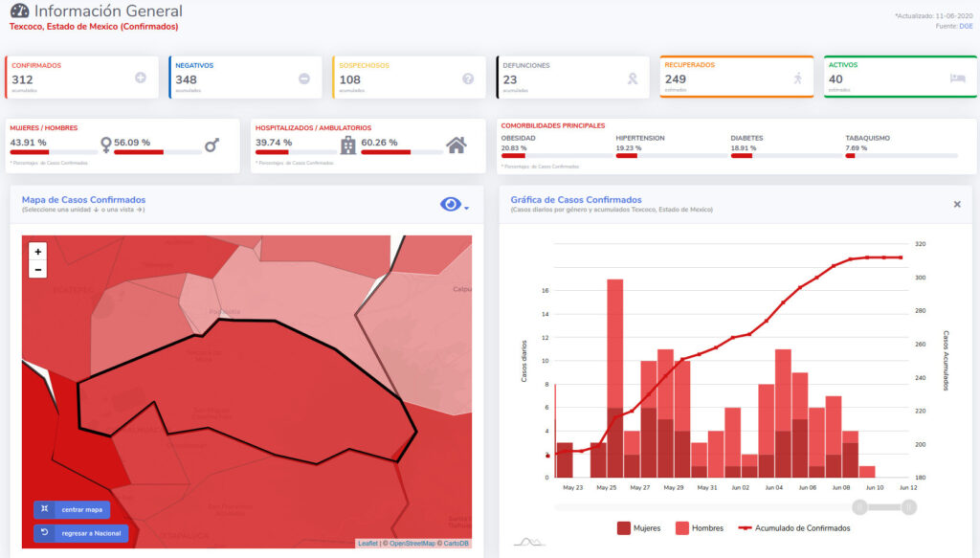Click the chart date range slider handle
This screenshot has width=980, height=558.
860,507
